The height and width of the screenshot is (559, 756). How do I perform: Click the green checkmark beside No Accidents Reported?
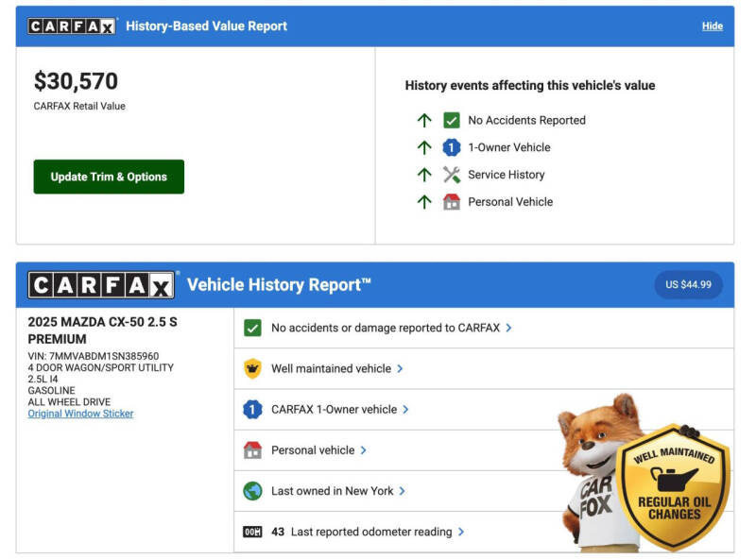tap(452, 120)
